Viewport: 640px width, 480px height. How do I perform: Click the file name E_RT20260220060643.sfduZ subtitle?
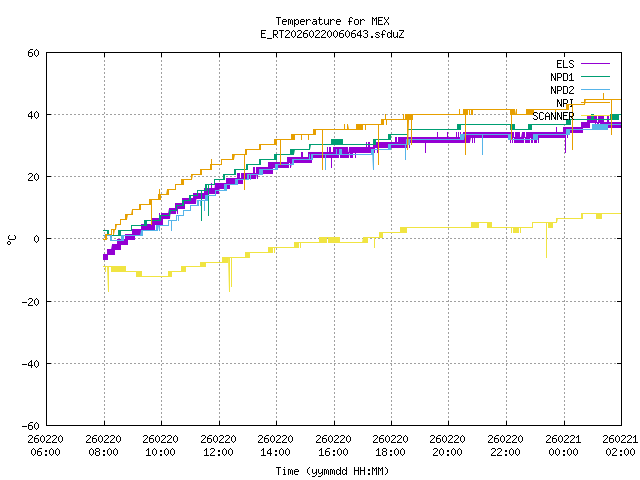332,34
